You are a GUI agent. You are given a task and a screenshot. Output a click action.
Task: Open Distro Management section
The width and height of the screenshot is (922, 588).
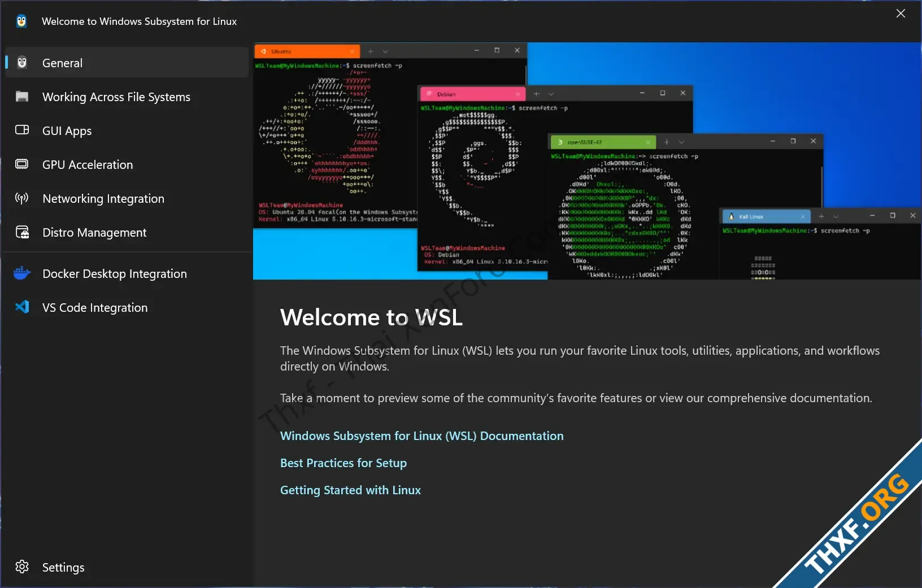click(x=127, y=232)
